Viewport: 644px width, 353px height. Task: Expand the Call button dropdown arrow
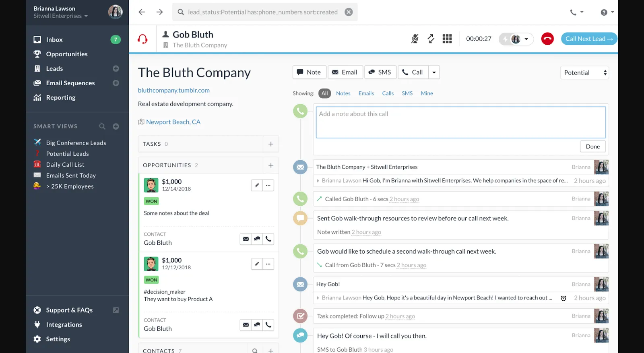(x=434, y=72)
